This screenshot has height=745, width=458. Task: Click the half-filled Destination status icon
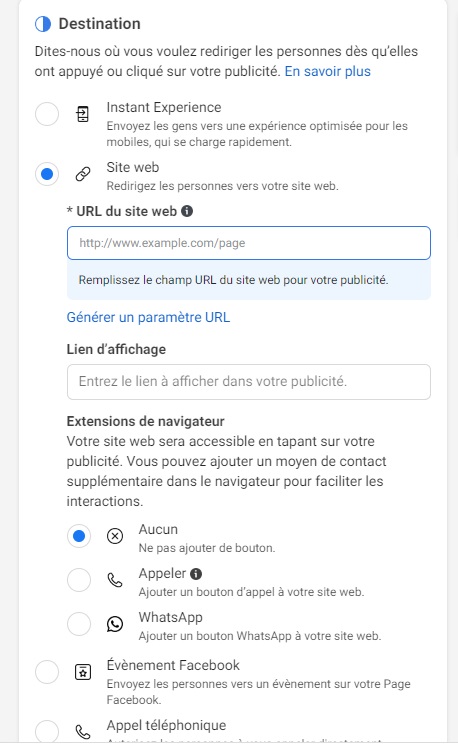[43, 24]
